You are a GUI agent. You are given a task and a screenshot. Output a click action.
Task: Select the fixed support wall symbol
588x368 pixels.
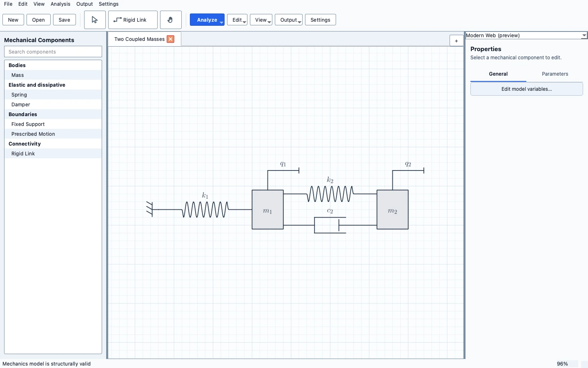(149, 209)
